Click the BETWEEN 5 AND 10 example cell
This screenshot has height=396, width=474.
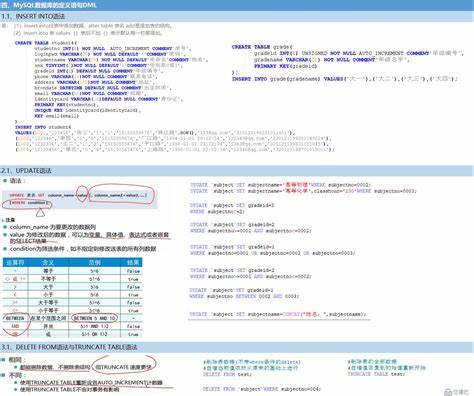pos(94,318)
